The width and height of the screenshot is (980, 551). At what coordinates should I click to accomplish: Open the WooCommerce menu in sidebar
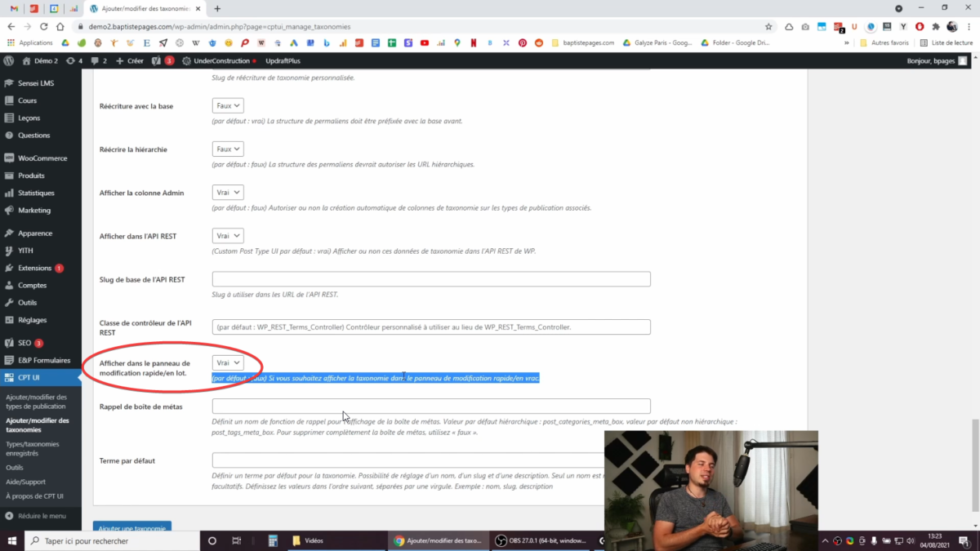click(x=42, y=158)
